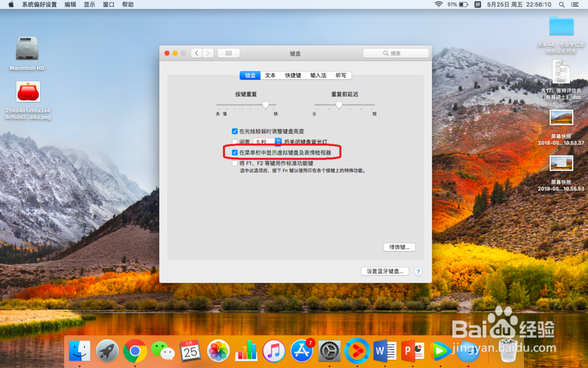Open WeChat from the Dock
This screenshot has height=368, width=588.
click(163, 351)
